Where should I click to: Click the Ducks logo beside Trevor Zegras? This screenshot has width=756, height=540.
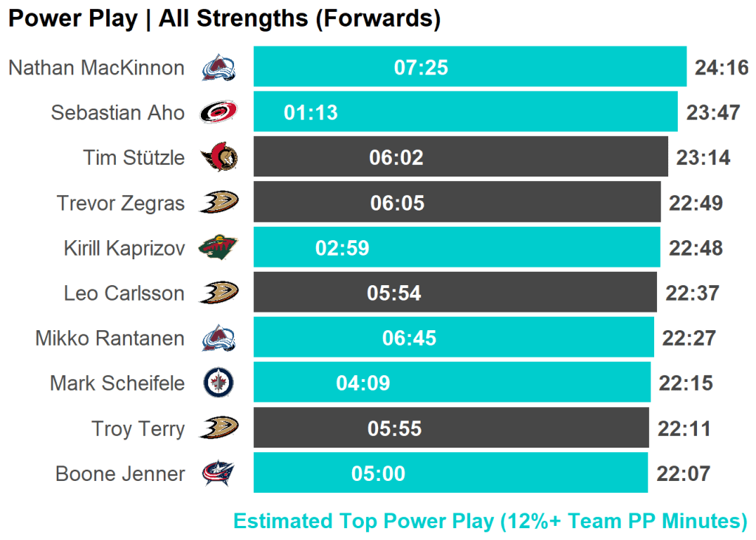pos(219,202)
